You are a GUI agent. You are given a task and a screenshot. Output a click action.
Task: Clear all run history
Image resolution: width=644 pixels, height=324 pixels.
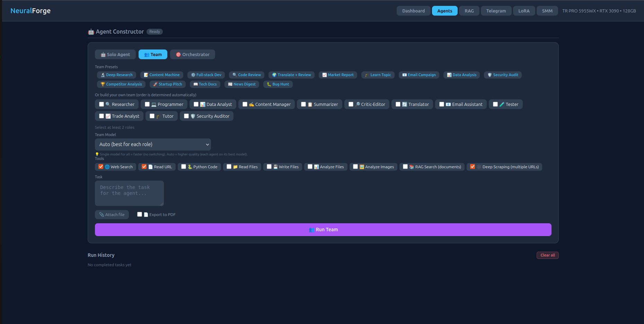(547, 255)
